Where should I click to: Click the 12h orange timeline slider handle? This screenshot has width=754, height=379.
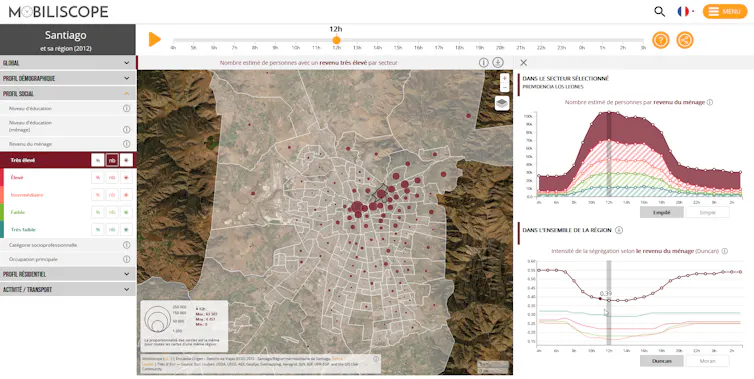(x=336, y=40)
